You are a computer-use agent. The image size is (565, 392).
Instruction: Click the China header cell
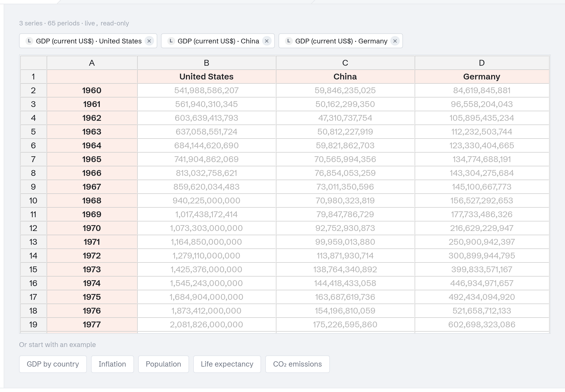click(345, 77)
